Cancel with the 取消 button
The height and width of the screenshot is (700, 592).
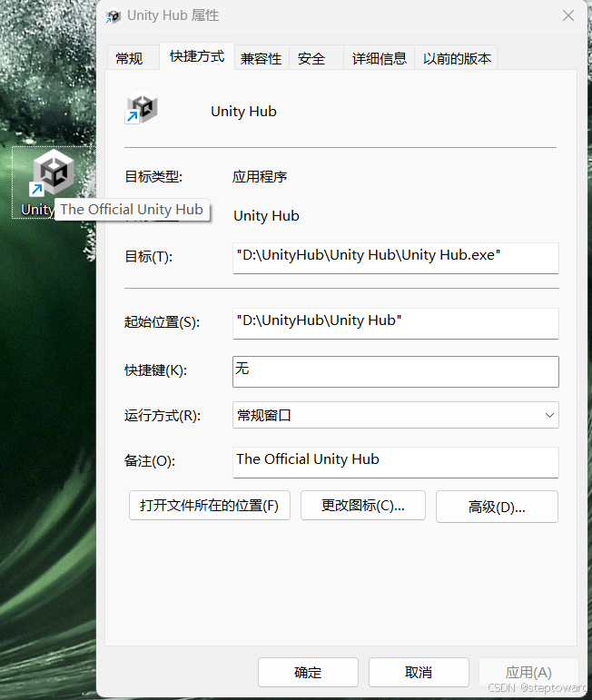click(419, 673)
